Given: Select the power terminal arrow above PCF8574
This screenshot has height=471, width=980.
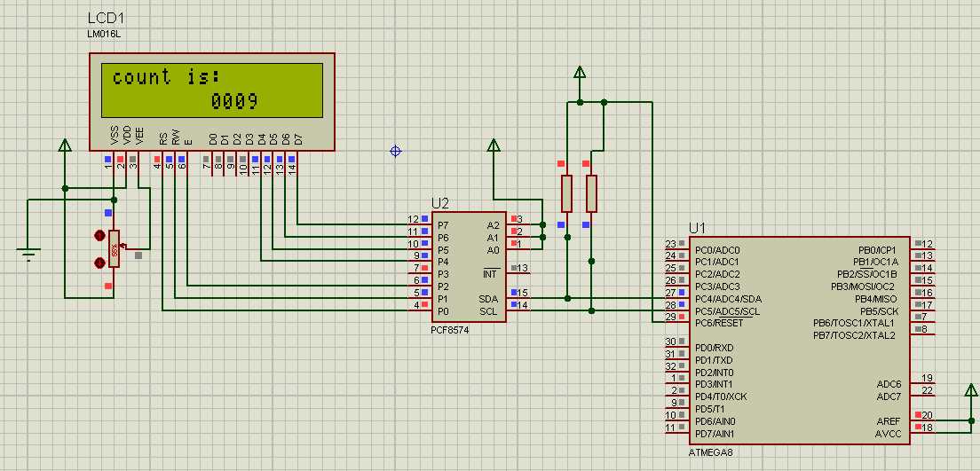Looking at the screenshot, I should point(494,145).
